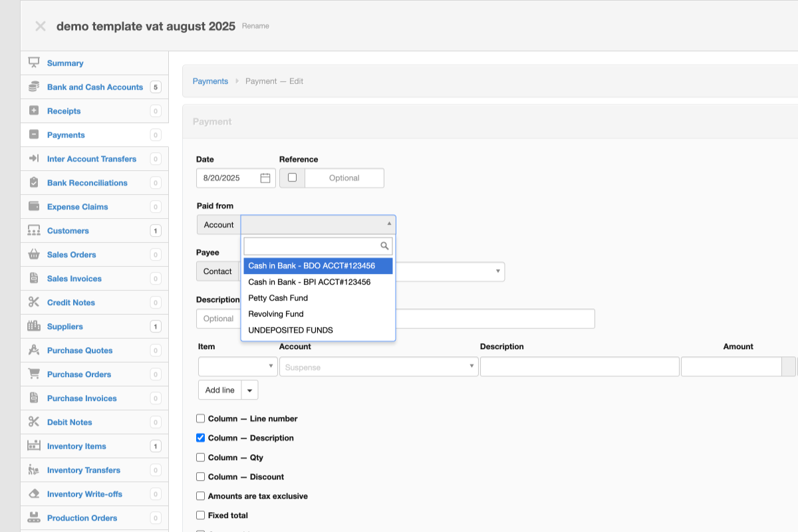Select Petty Cash Fund from the list
Image resolution: width=798 pixels, height=532 pixels.
click(x=278, y=298)
